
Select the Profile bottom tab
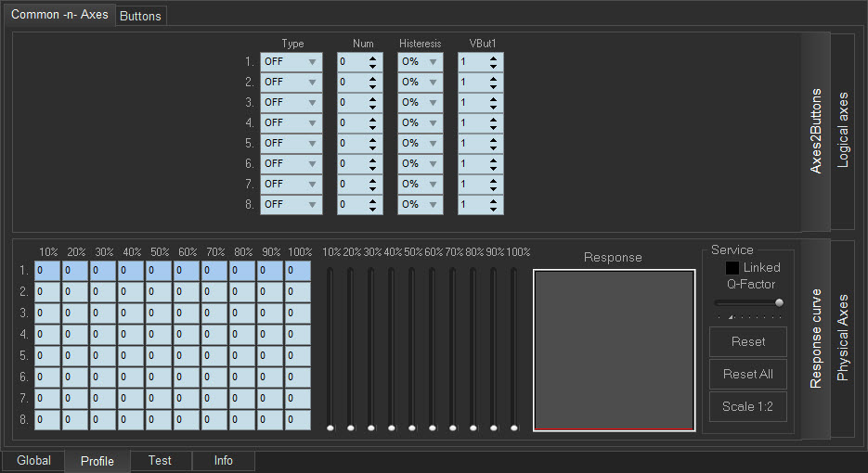[x=97, y=461]
